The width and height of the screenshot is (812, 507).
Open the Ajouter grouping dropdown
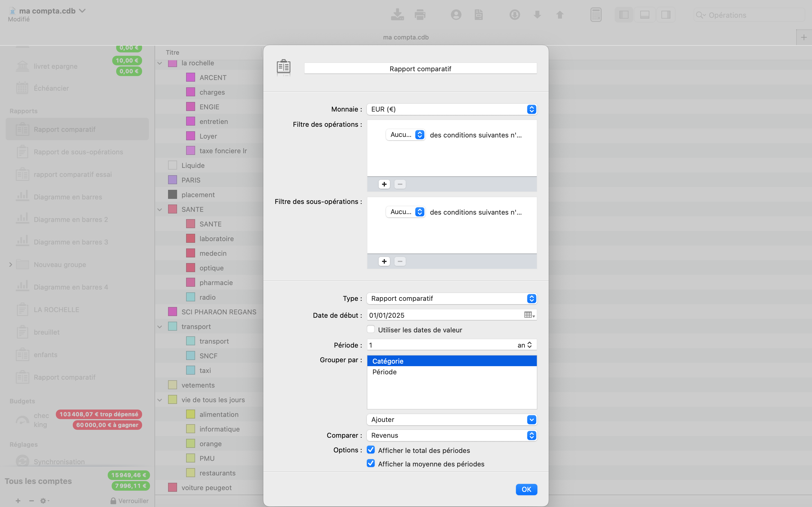(452, 419)
